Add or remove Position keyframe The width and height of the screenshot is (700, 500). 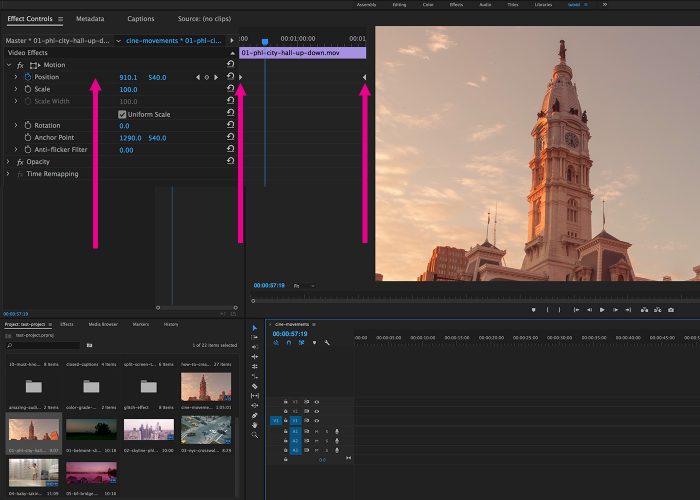pyautogui.click(x=207, y=77)
